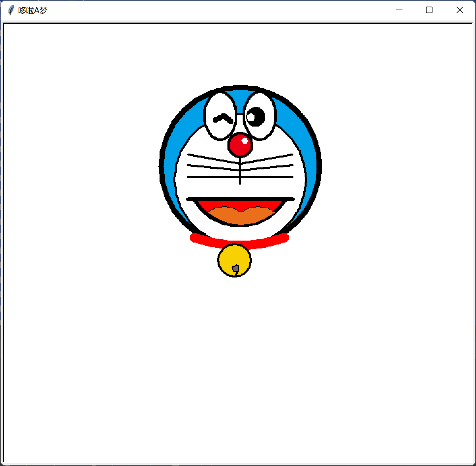
Task: Maximize the 哆啦A梦 window
Action: pyautogui.click(x=429, y=10)
